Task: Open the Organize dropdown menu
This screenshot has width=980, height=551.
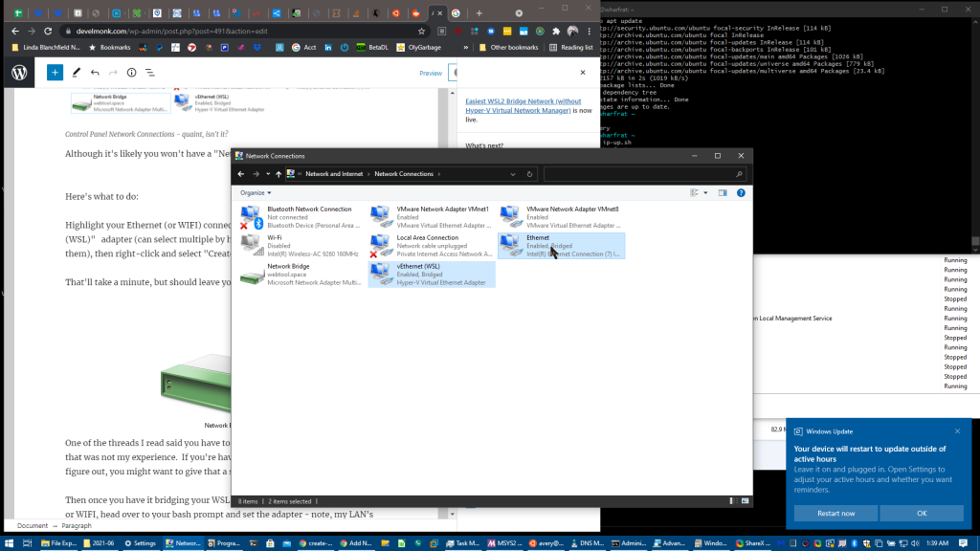Action: point(256,192)
